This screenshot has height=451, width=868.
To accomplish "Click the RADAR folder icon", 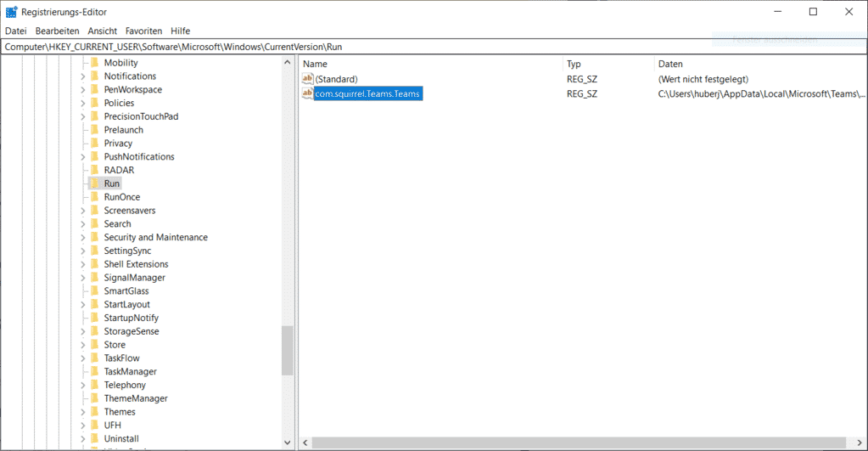I will pyautogui.click(x=95, y=170).
